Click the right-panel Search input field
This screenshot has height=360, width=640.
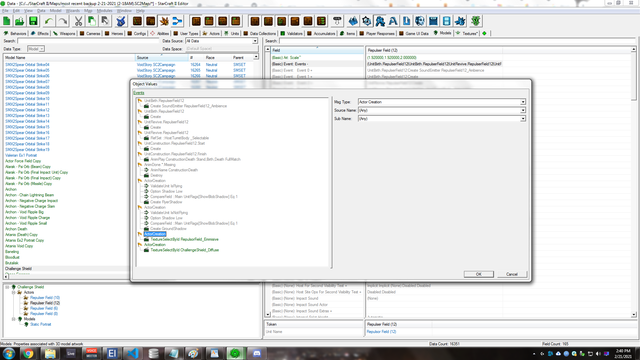click(x=457, y=41)
